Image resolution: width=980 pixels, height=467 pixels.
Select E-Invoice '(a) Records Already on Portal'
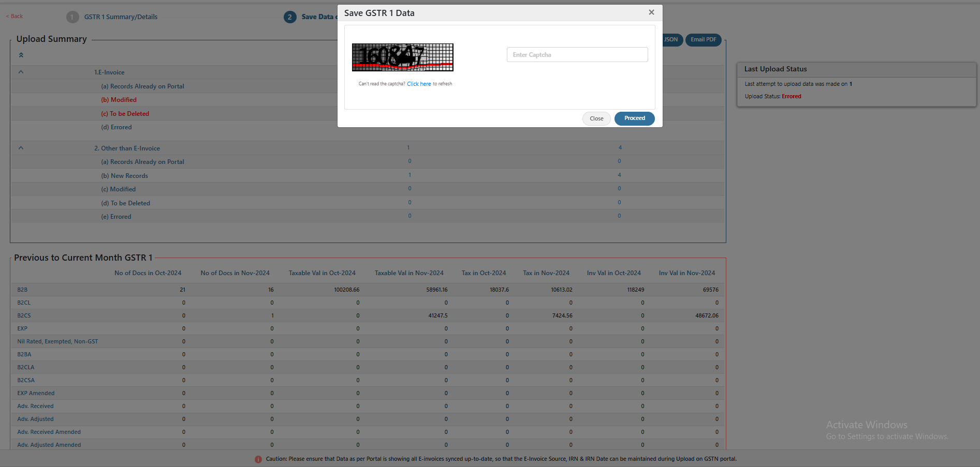[x=142, y=86]
